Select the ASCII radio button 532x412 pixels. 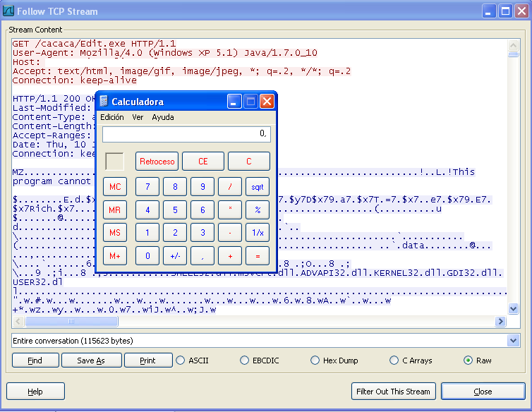coord(181,360)
